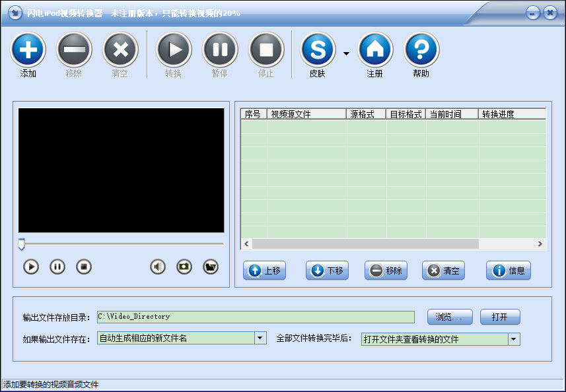Open Help (帮助) question mark icon

tap(421, 49)
